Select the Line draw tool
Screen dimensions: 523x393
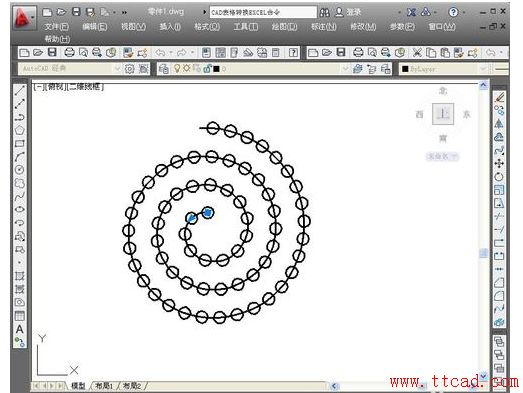20,90
